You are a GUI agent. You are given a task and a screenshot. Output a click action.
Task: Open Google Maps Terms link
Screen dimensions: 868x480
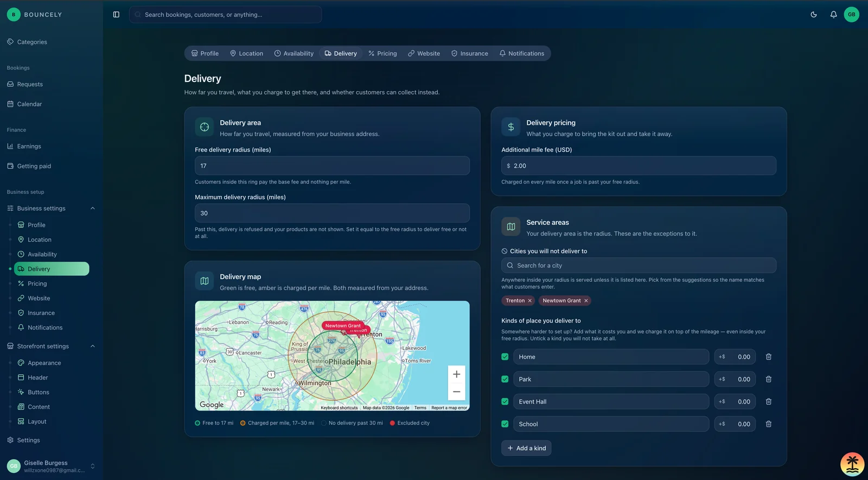click(x=420, y=408)
